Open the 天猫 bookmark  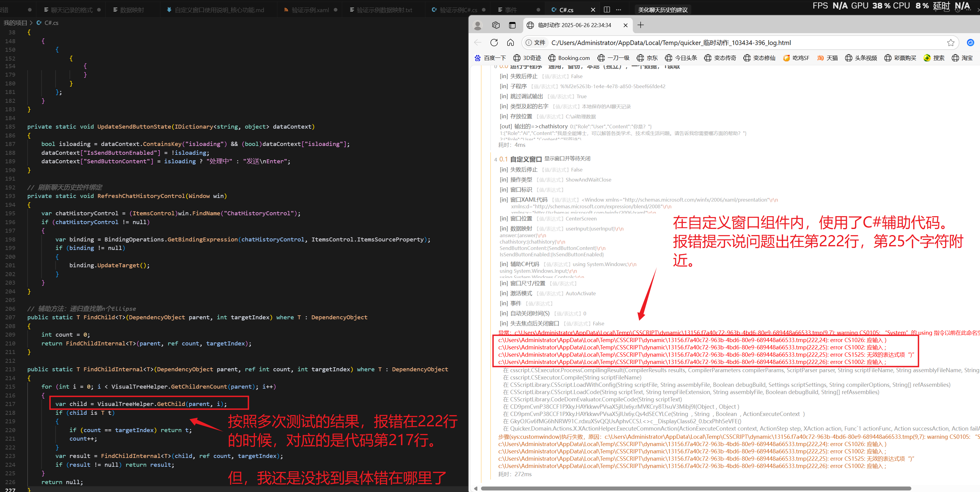[x=827, y=58]
